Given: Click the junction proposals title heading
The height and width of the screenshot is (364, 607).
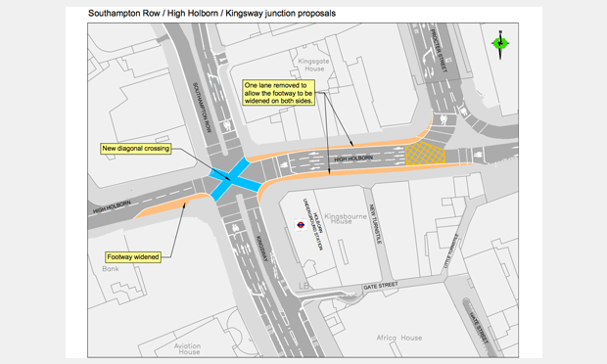Looking at the screenshot, I should (x=211, y=13).
